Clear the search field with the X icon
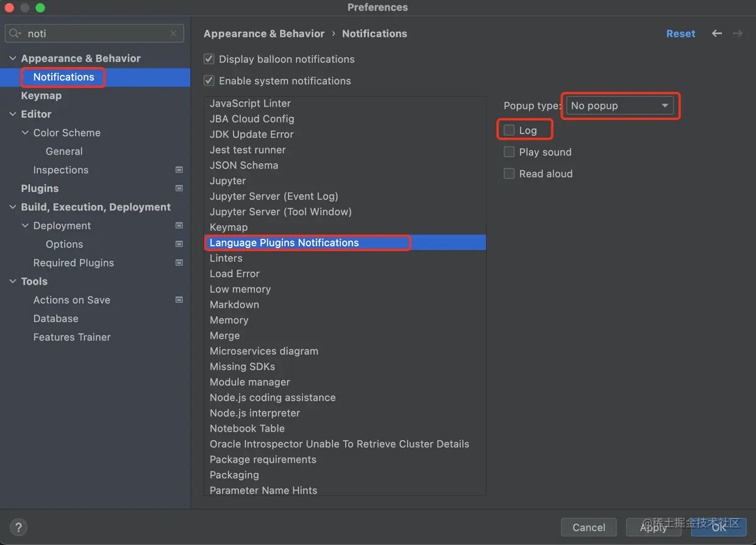 174,34
